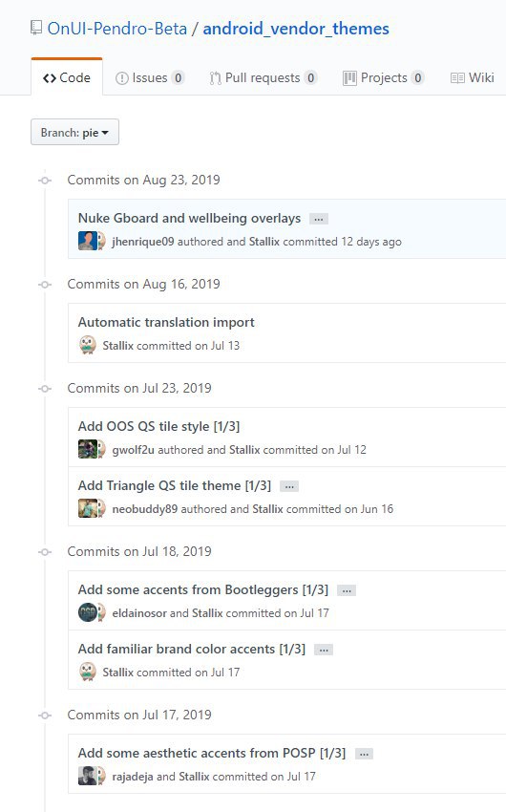Viewport: 506px width, 812px height.
Task: Switch to the Issues tab
Action: pos(150,77)
